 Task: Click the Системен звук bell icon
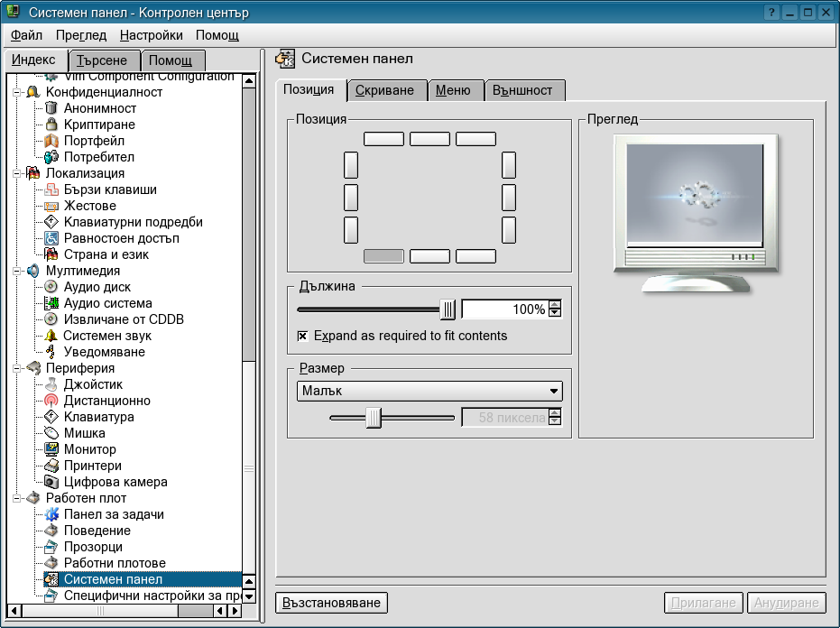point(51,336)
